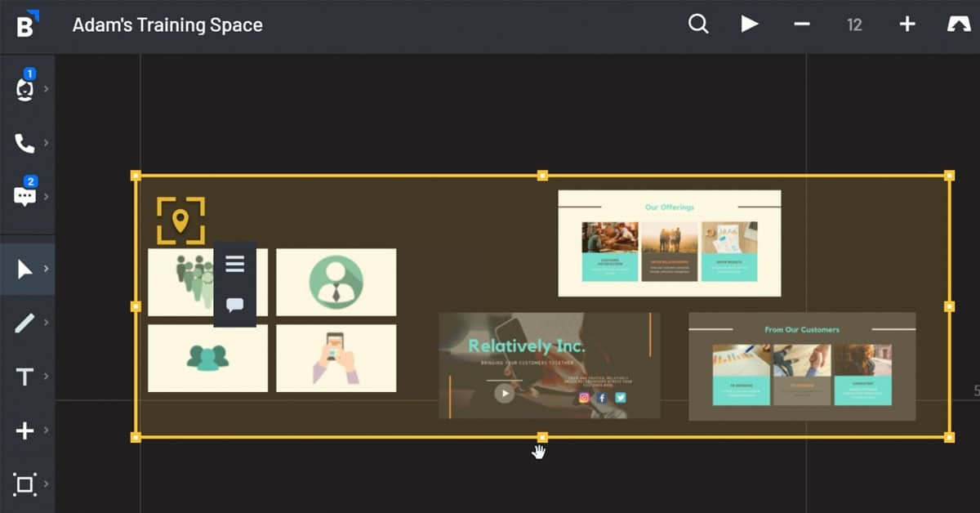Image resolution: width=980 pixels, height=513 pixels.
Task: Open the chat messages icon
Action: [25, 196]
